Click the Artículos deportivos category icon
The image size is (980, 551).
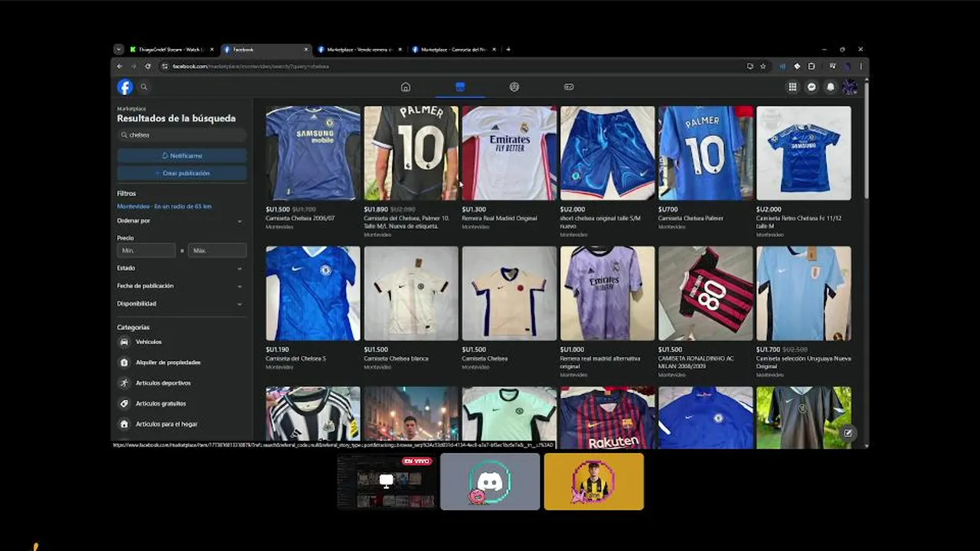[x=124, y=383]
